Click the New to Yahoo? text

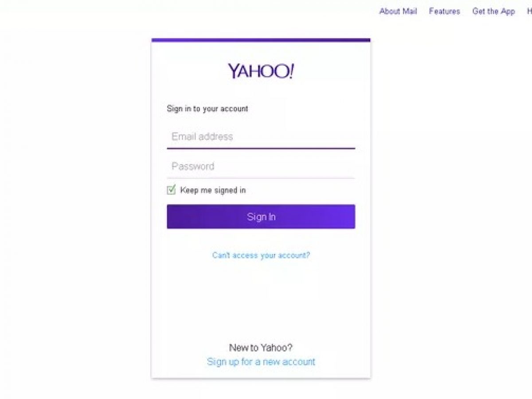(261, 348)
